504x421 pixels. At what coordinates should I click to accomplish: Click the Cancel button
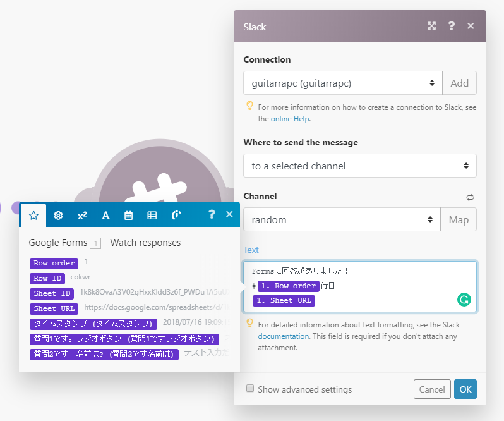click(x=431, y=389)
